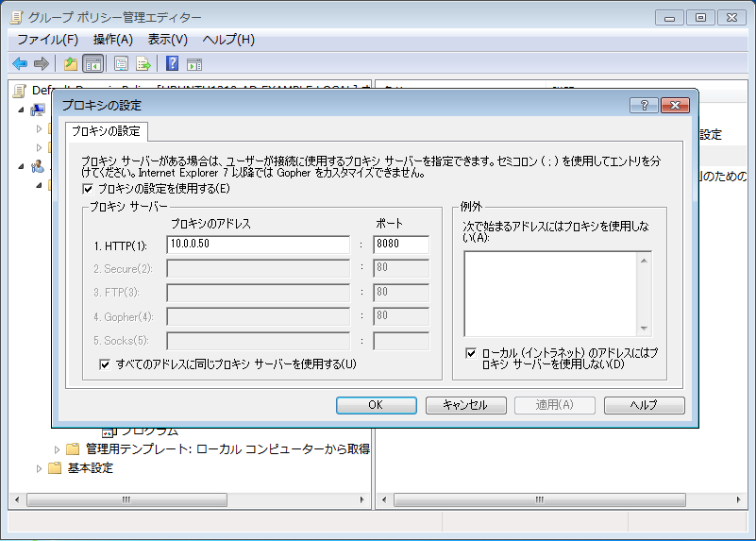The image size is (756, 541).
Task: Toggle the Show/Hide console tree icon
Action: pos(92,64)
